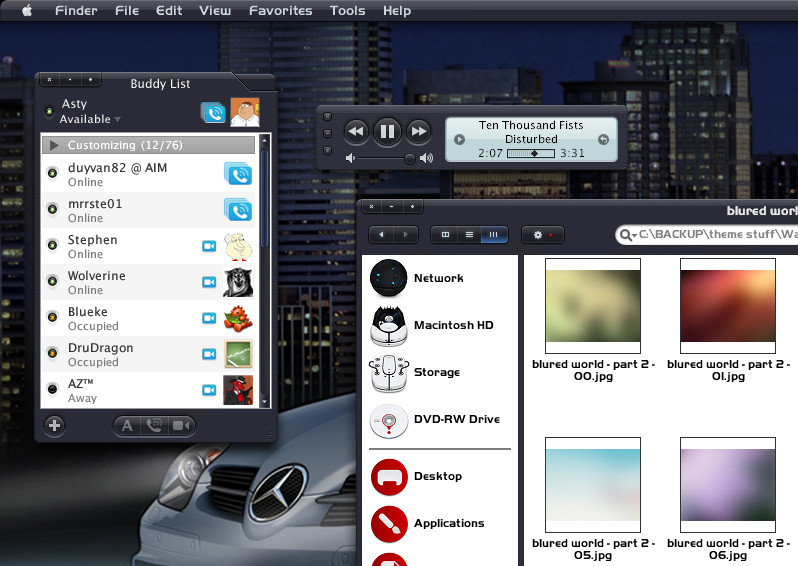Click the text chat A button
The image size is (798, 566).
127,426
